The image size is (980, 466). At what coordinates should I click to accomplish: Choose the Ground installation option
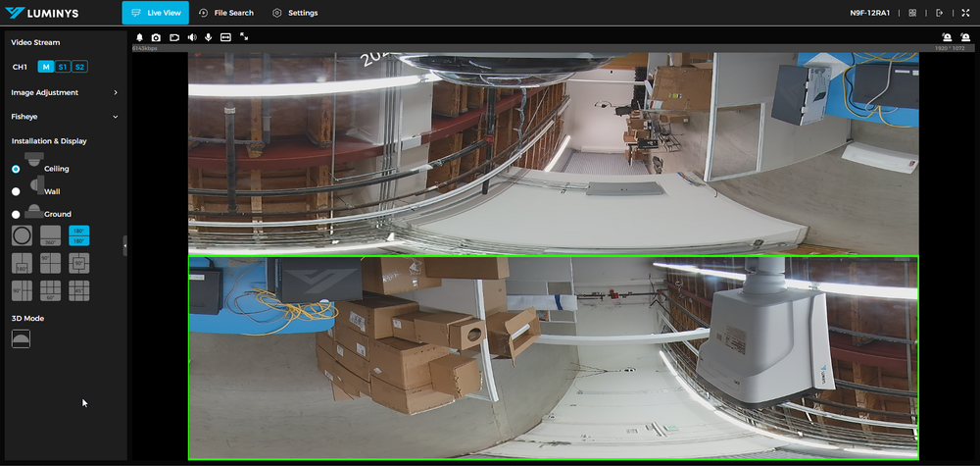pos(16,214)
